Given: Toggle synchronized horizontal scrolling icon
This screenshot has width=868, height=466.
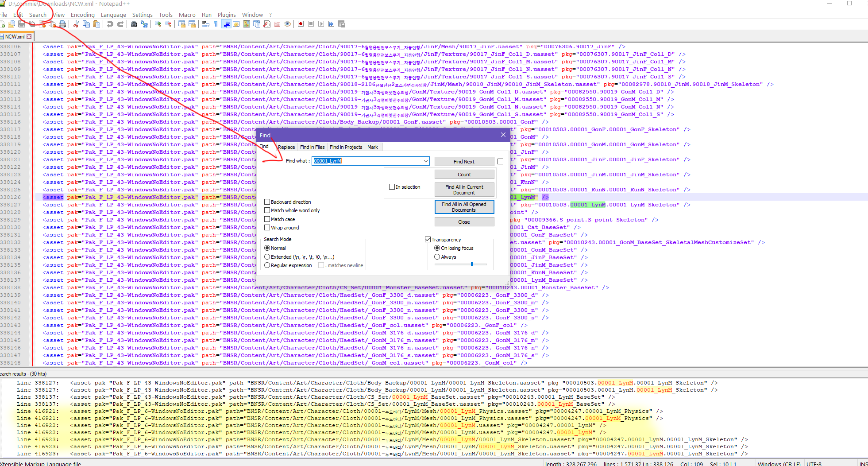Looking at the screenshot, I should pyautogui.click(x=192, y=24).
